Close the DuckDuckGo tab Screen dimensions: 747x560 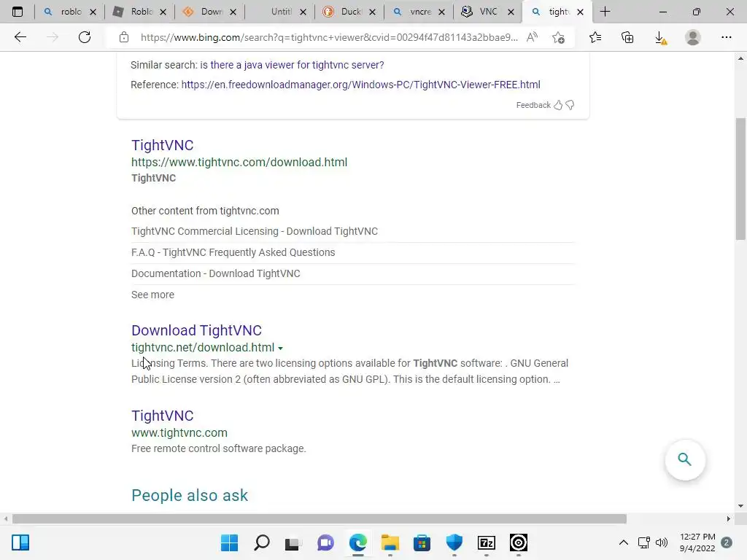(x=373, y=12)
